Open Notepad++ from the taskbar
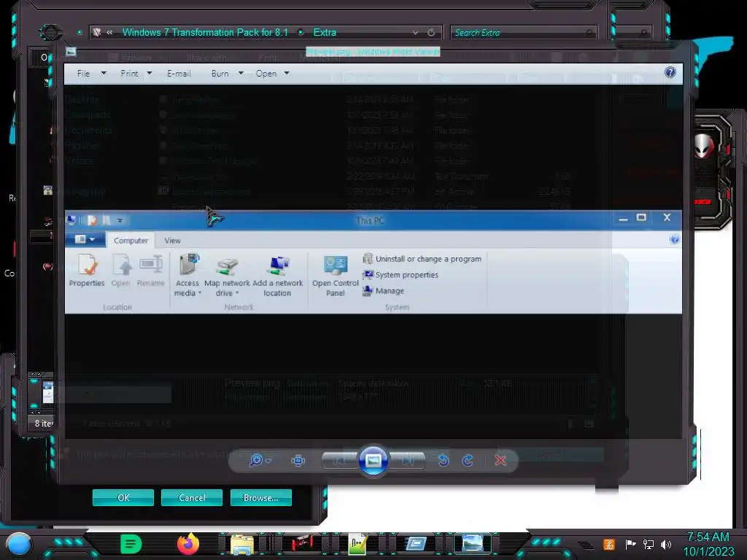 click(x=357, y=544)
